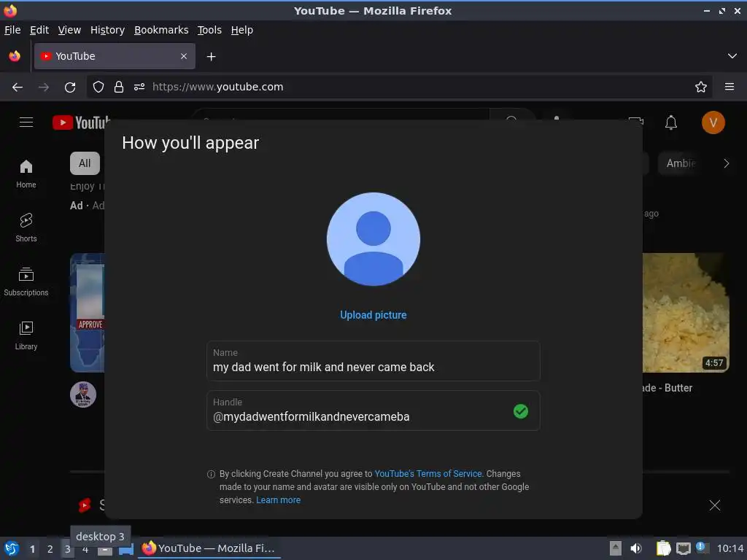Open the YouTube guide hamburger menu

click(x=26, y=122)
